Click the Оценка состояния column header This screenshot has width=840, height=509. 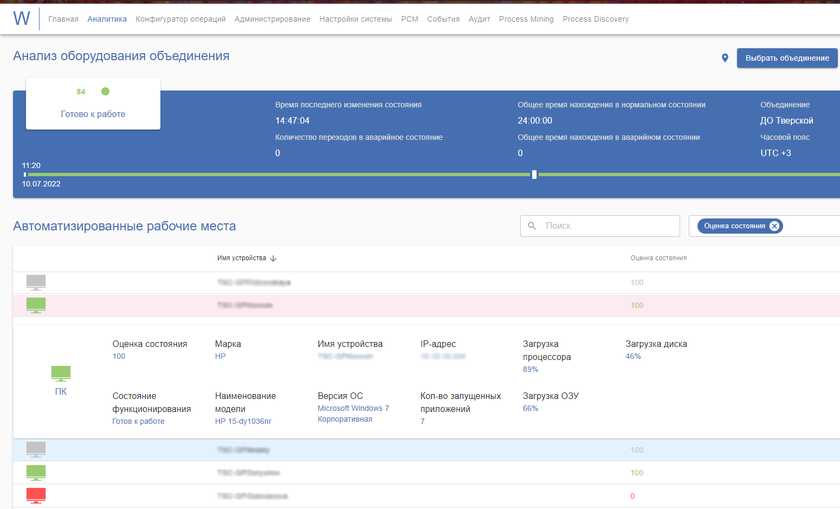pos(658,258)
